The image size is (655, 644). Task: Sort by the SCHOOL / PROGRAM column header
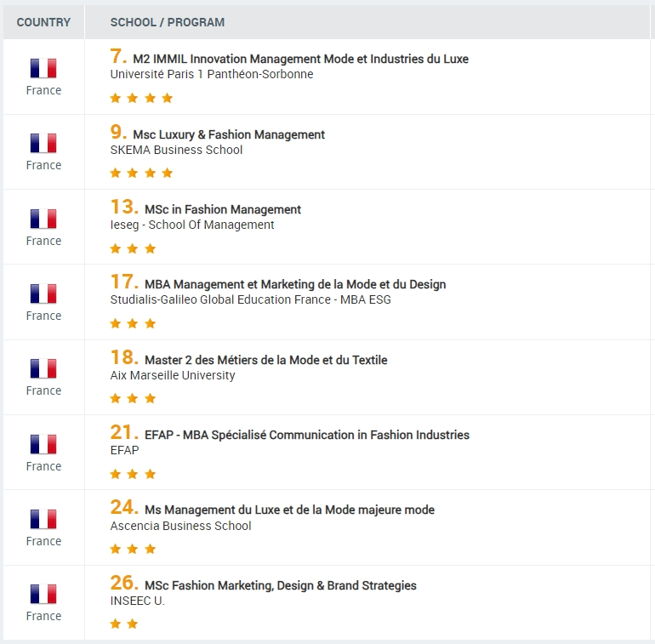pos(168,22)
